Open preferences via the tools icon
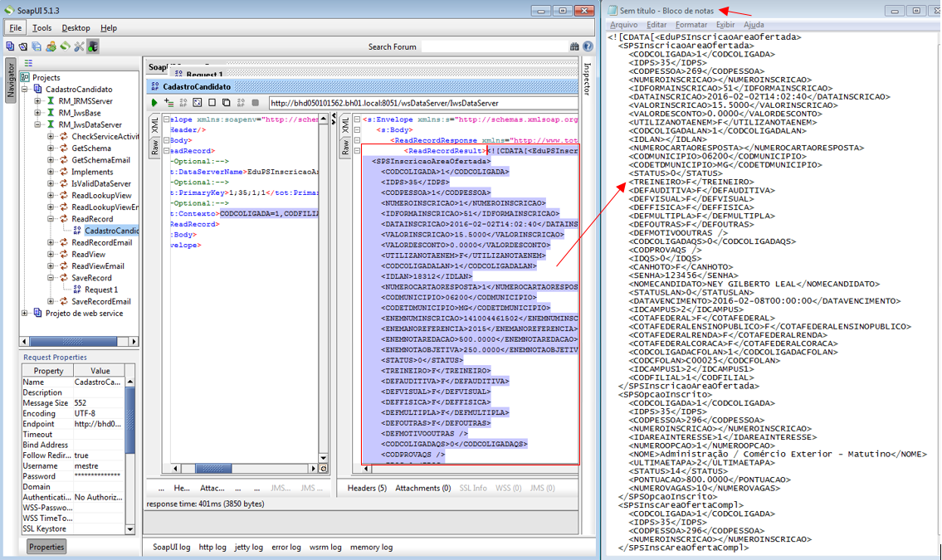 click(x=79, y=46)
